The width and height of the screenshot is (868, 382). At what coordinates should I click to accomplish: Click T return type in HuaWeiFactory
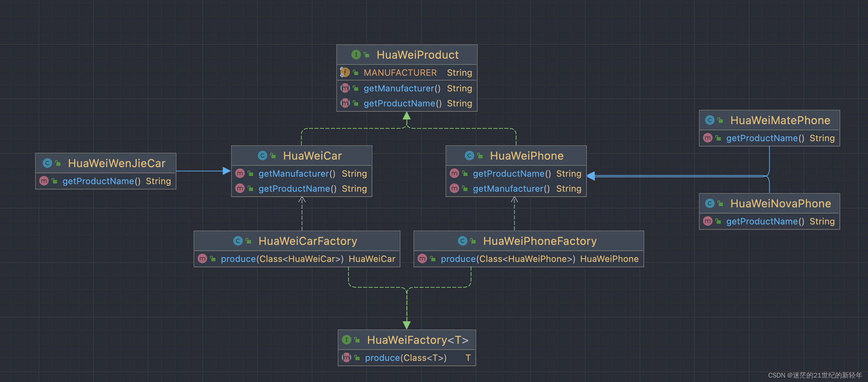pos(468,357)
